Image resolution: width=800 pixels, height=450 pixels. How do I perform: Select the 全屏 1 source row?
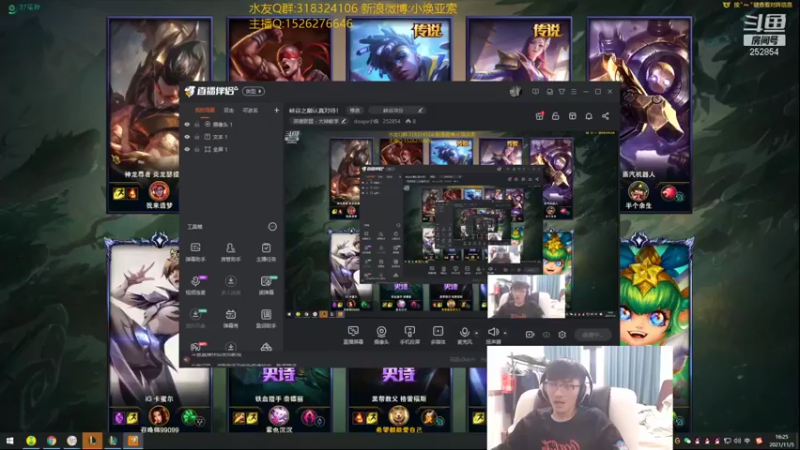(x=232, y=149)
